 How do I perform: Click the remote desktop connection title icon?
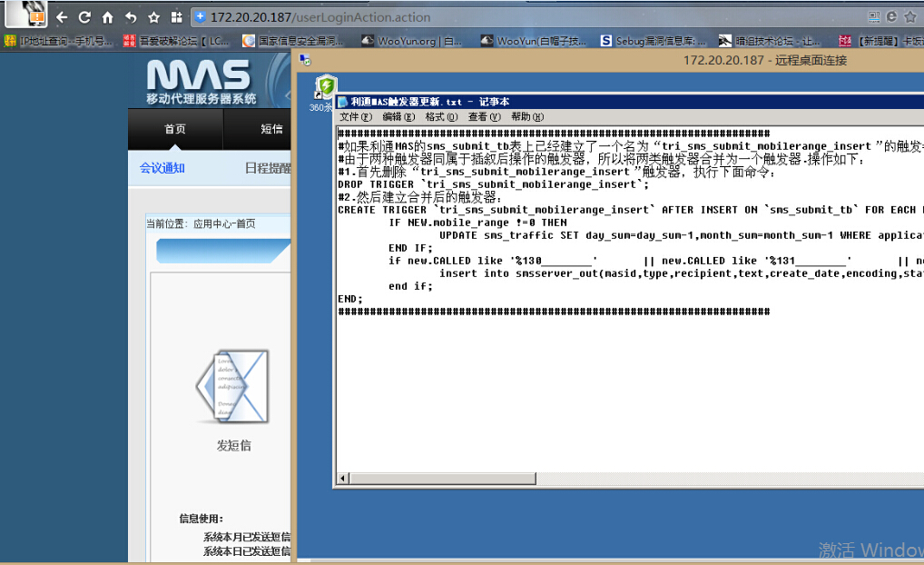(305, 60)
